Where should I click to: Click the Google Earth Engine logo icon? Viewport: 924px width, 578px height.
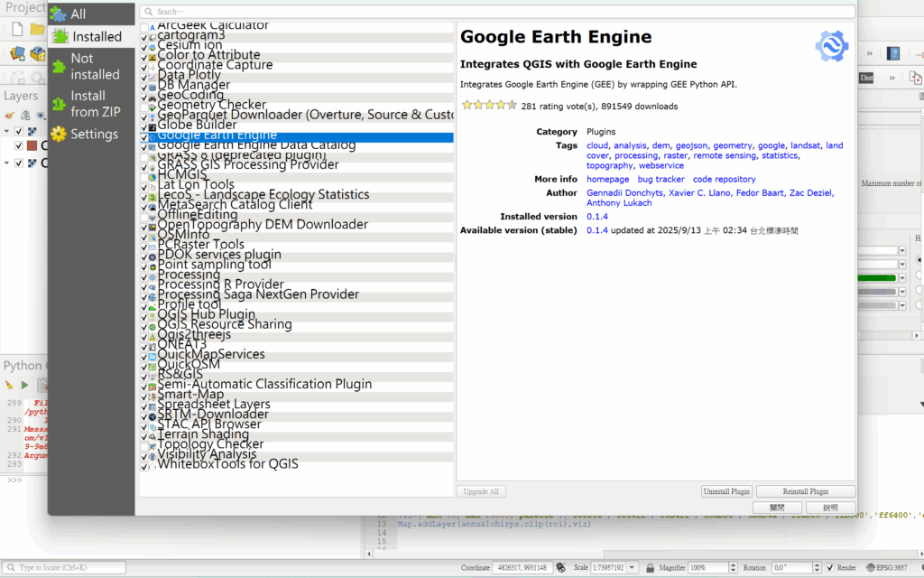(x=831, y=46)
